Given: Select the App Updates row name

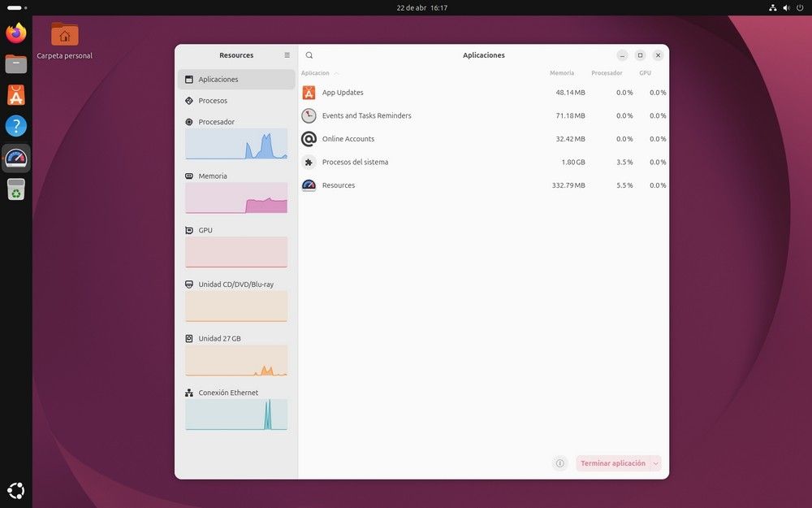Looking at the screenshot, I should click(343, 93).
